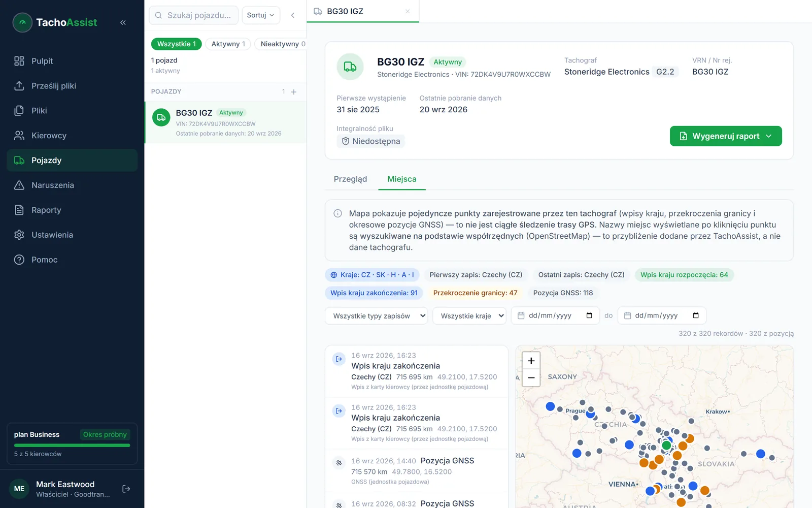Click the ME user avatar
Screen dimensions: 812x508
click(19, 489)
